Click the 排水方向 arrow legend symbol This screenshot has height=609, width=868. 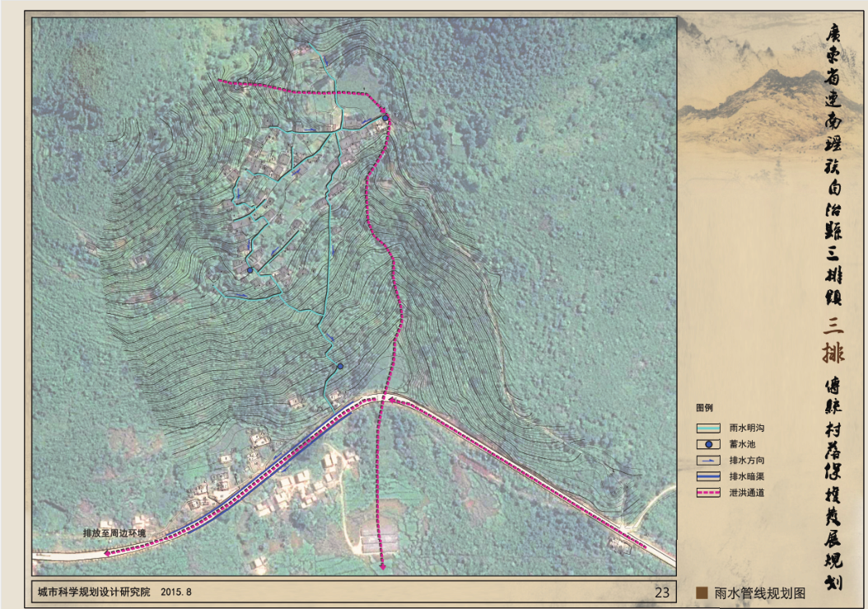click(x=708, y=461)
